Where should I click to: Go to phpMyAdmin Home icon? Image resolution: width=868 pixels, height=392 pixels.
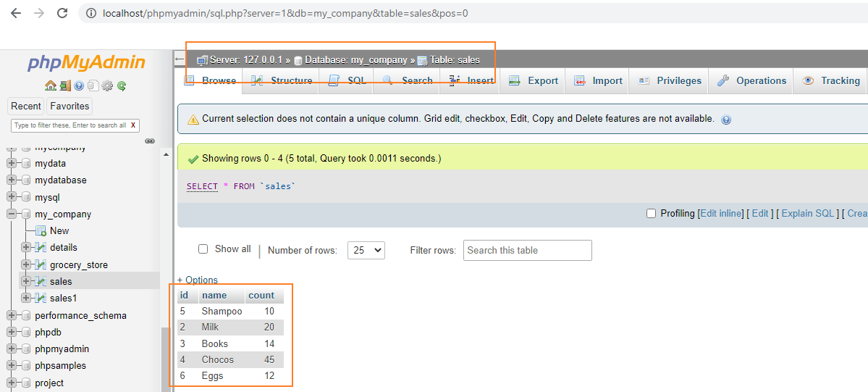tap(51, 86)
